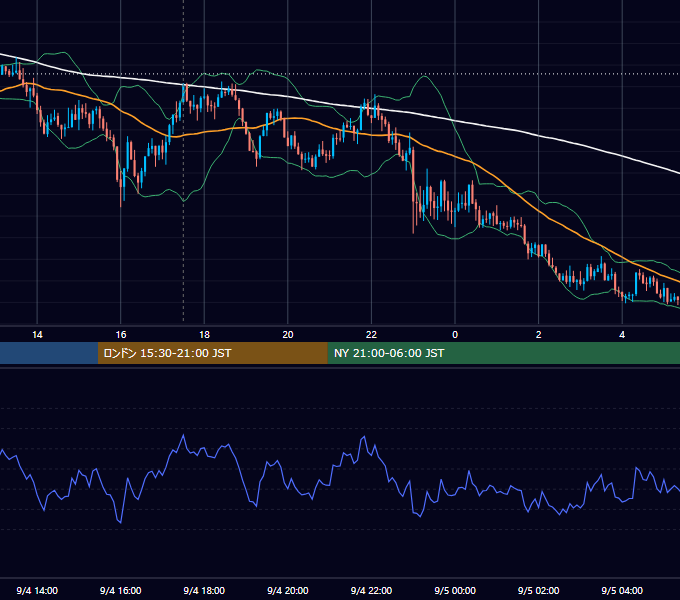Click the hour label 16 on price chart axis
Image resolution: width=680 pixels, height=600 pixels.
coord(121,335)
